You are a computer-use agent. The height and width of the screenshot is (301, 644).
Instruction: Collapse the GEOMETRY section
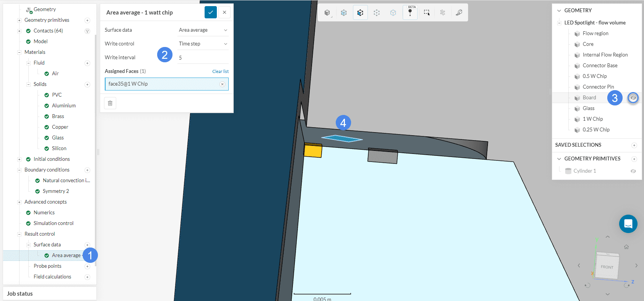coord(559,11)
